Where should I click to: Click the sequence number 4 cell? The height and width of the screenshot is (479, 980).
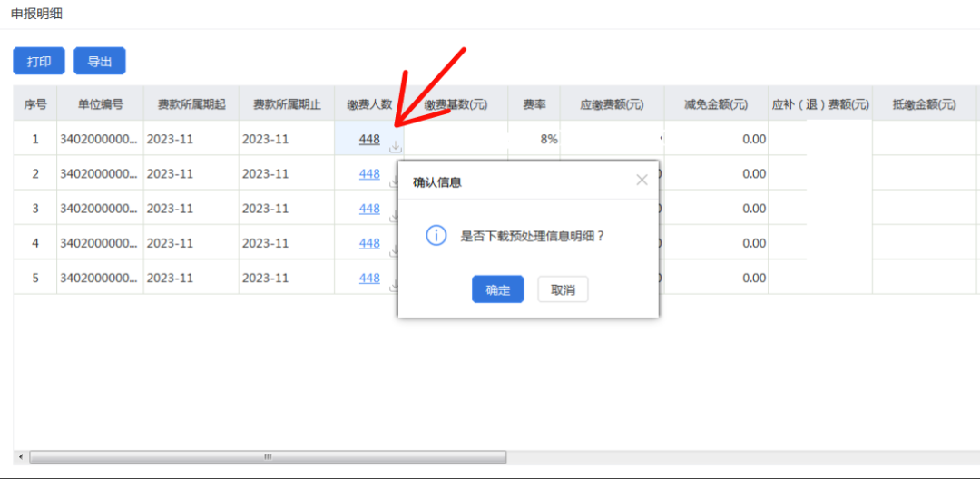[35, 243]
